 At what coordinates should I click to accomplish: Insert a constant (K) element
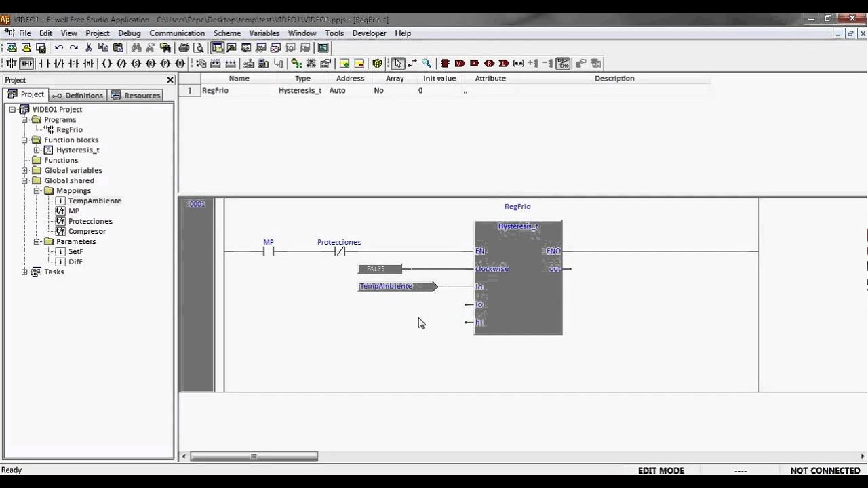pyautogui.click(x=475, y=63)
